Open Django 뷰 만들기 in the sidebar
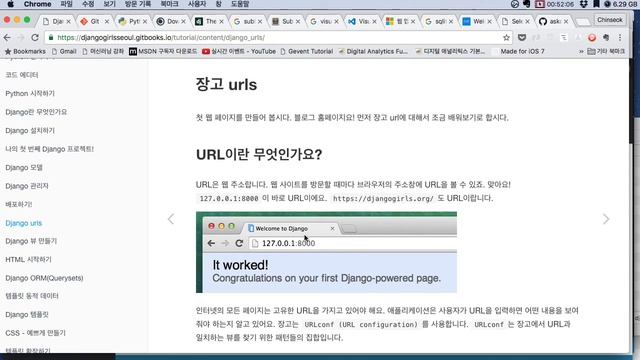 click(31, 241)
